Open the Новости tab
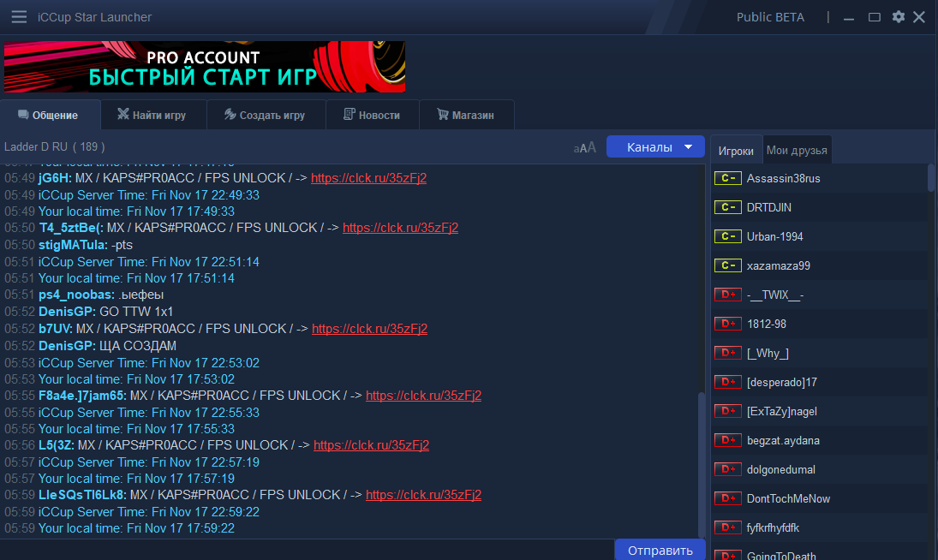This screenshot has height=560, width=938. (372, 115)
